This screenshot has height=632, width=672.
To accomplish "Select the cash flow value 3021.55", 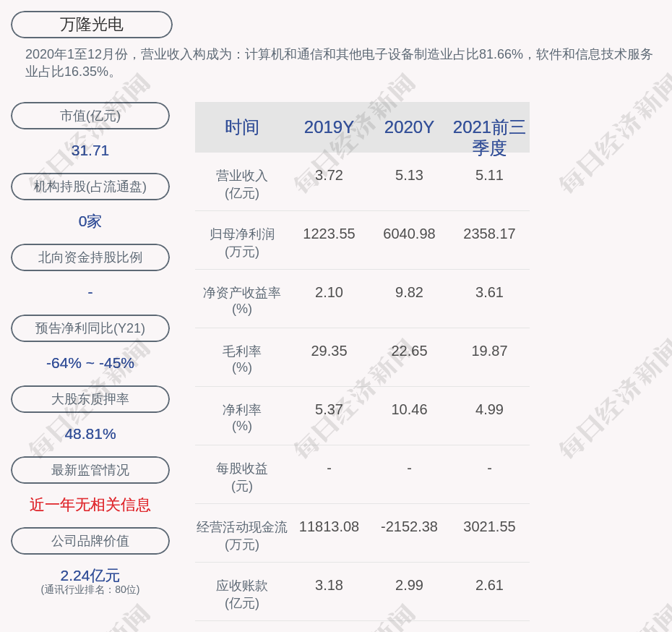I will 489,526.
